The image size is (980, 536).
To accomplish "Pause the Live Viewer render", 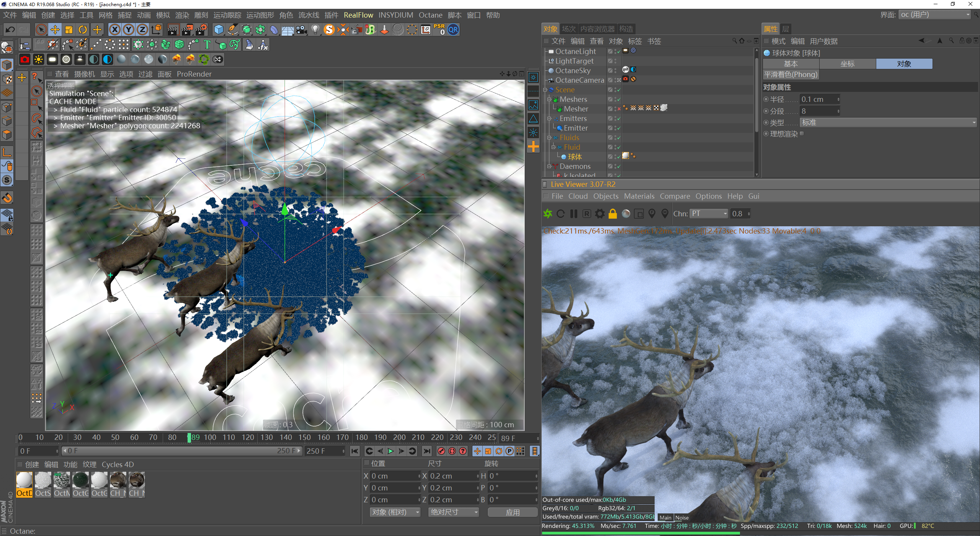I will pos(573,214).
